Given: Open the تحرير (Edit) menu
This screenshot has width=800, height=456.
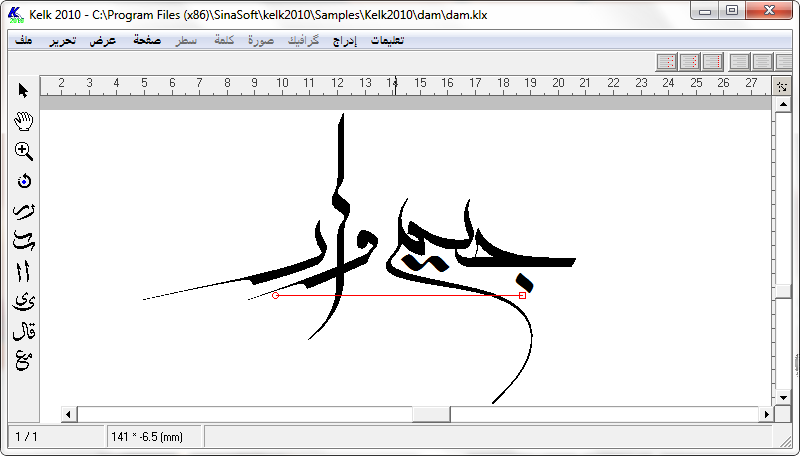Looking at the screenshot, I should (62, 41).
